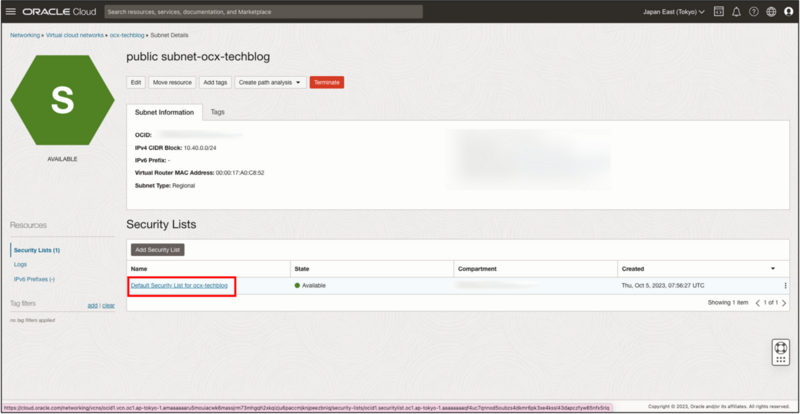The image size is (800, 414).
Task: Click the clear tag filters link
Action: 108,305
